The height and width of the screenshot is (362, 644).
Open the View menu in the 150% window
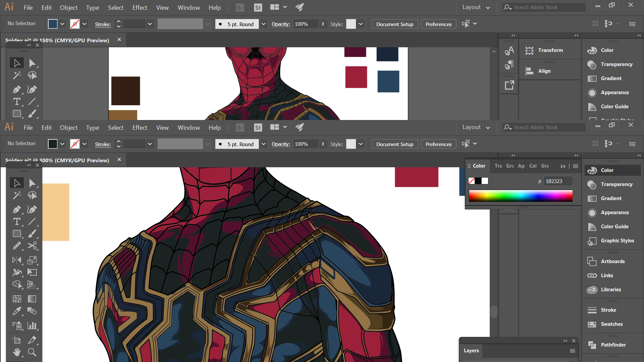coord(162,8)
